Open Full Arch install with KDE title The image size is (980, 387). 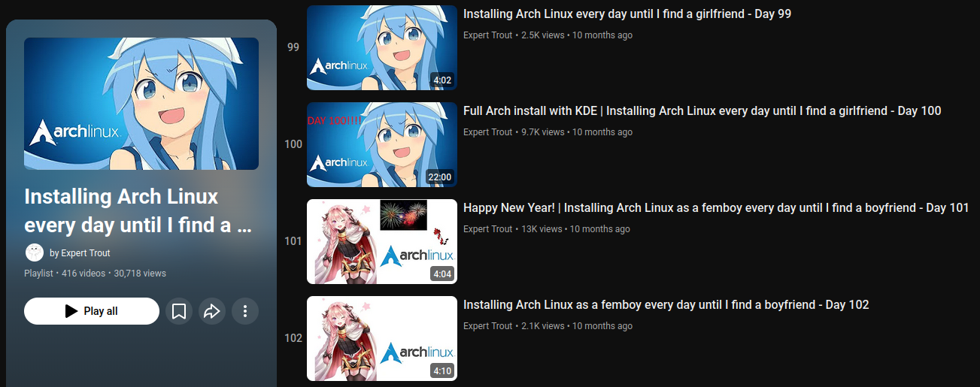point(702,111)
